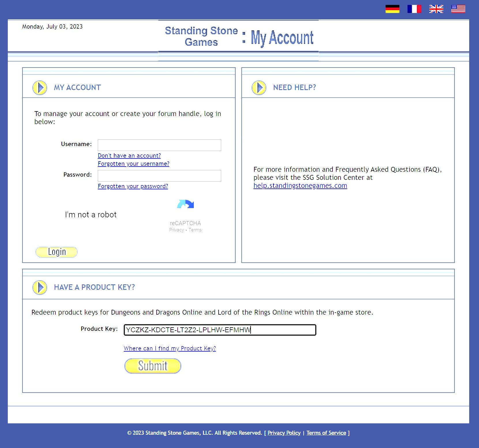
Task: Open the "Forgotten your password?" link
Action: tap(133, 186)
